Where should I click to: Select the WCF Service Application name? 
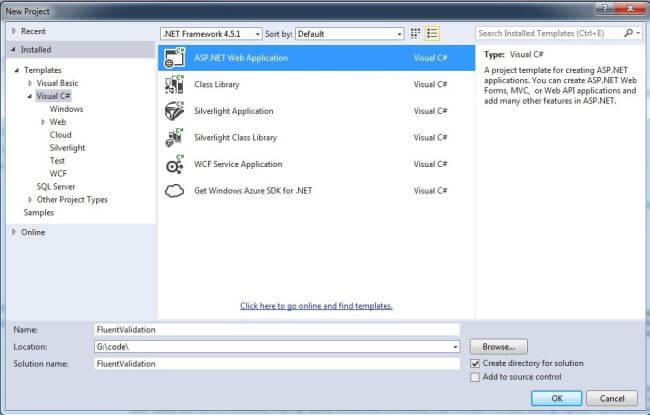238,164
